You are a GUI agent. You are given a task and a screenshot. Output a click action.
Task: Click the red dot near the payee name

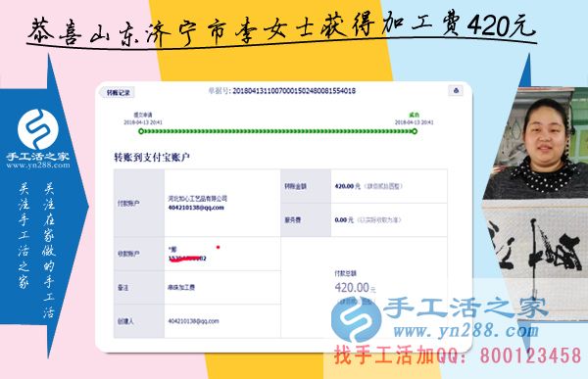point(218,247)
